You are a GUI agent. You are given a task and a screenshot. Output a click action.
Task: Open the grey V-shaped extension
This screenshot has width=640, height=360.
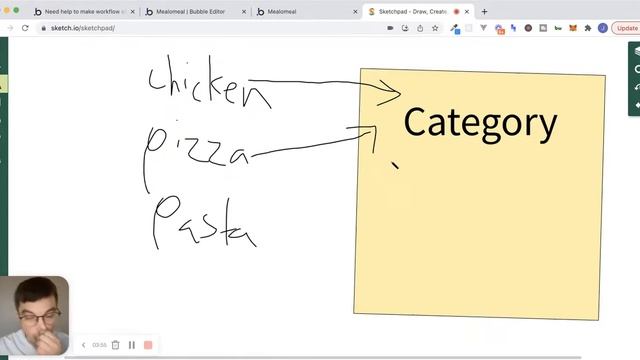click(484, 28)
